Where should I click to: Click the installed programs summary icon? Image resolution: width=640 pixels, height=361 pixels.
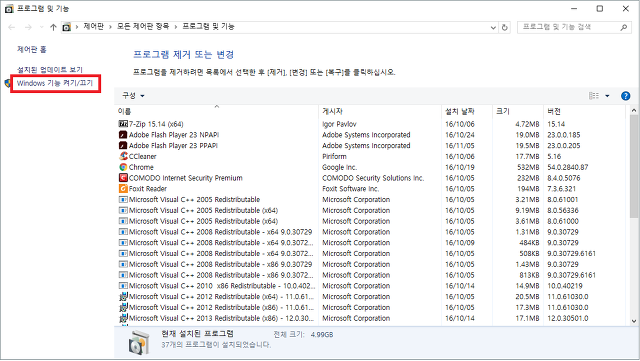(139, 342)
